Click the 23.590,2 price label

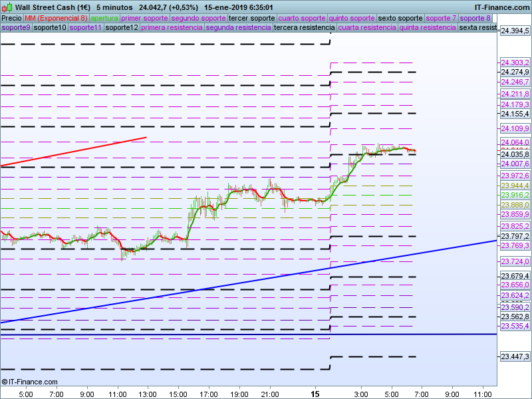[x=515, y=307]
